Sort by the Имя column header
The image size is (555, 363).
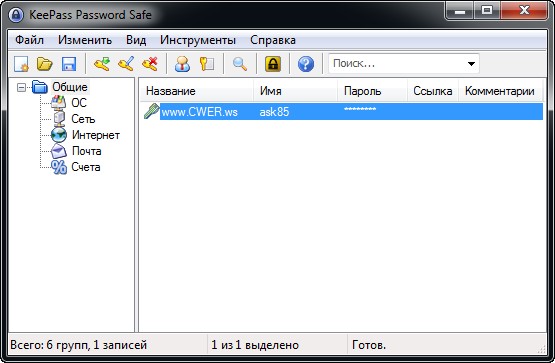tap(296, 91)
